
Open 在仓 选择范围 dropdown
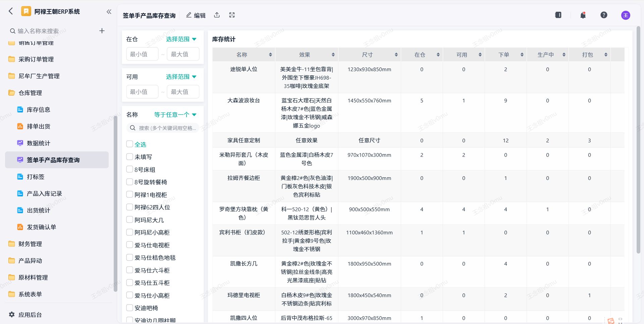(181, 39)
